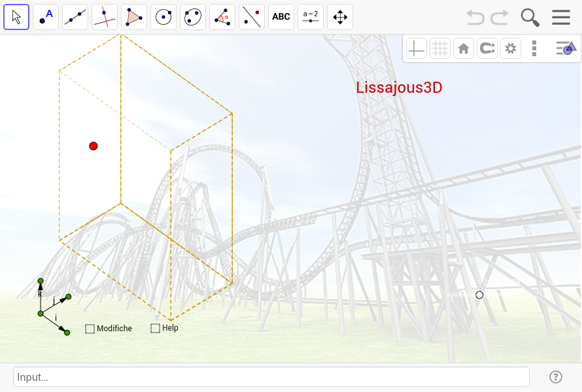Toggle the grid display
The width and height of the screenshot is (582, 392).
tap(440, 48)
